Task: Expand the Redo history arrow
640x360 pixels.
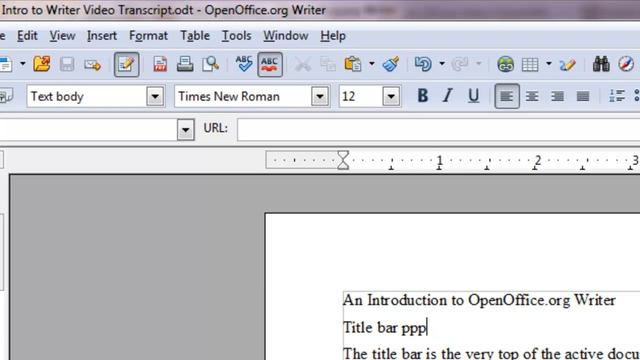Action: tap(478, 64)
